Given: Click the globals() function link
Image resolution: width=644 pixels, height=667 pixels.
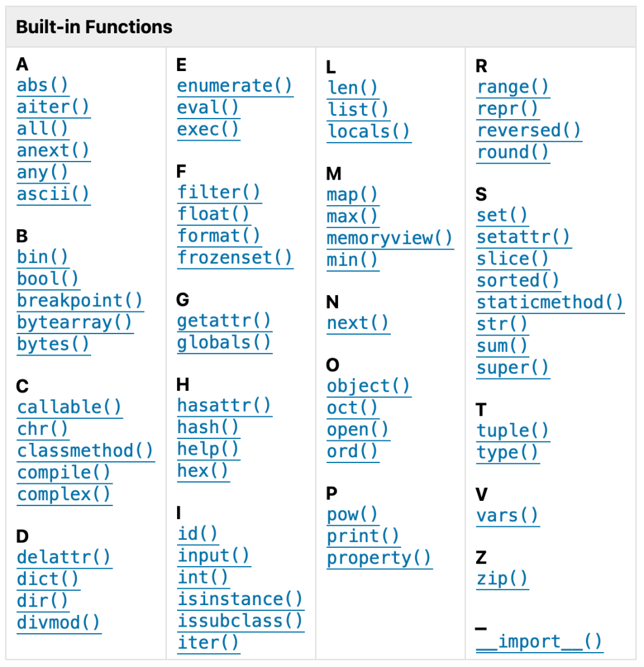Looking at the screenshot, I should point(224,343).
